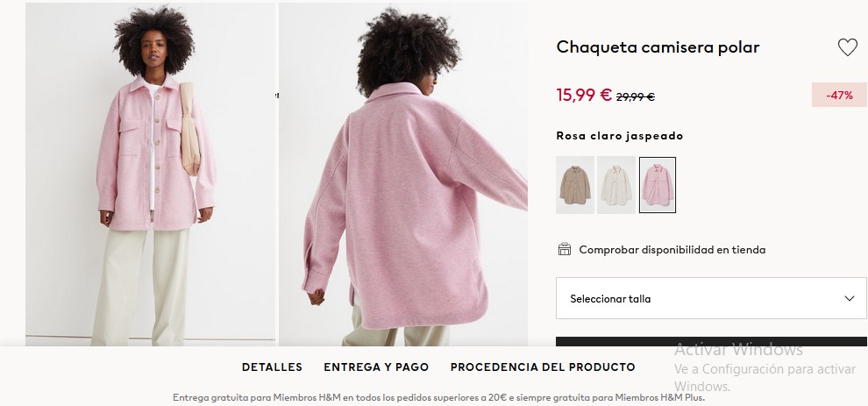Choose the cream white jacket color

tap(615, 185)
